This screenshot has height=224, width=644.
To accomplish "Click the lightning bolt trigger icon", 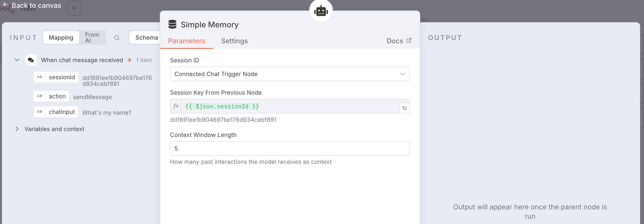I will click(x=129, y=60).
